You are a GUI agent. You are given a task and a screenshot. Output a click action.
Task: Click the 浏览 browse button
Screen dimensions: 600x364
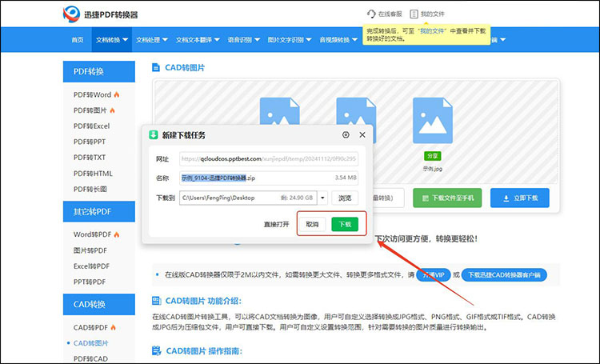tap(345, 198)
